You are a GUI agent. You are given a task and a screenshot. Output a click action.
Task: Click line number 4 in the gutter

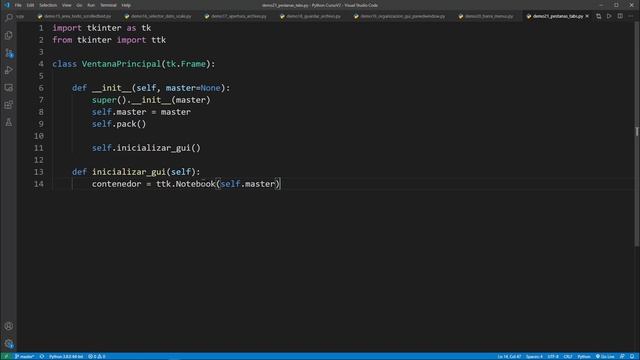point(41,64)
